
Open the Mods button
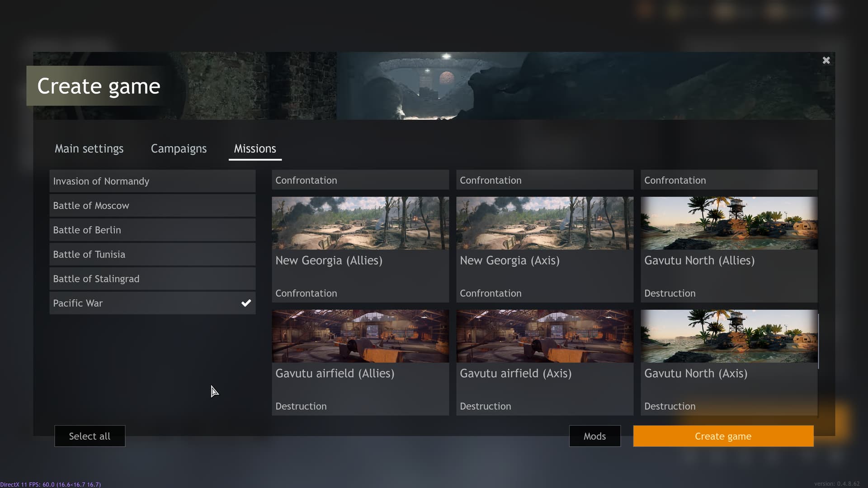click(594, 436)
